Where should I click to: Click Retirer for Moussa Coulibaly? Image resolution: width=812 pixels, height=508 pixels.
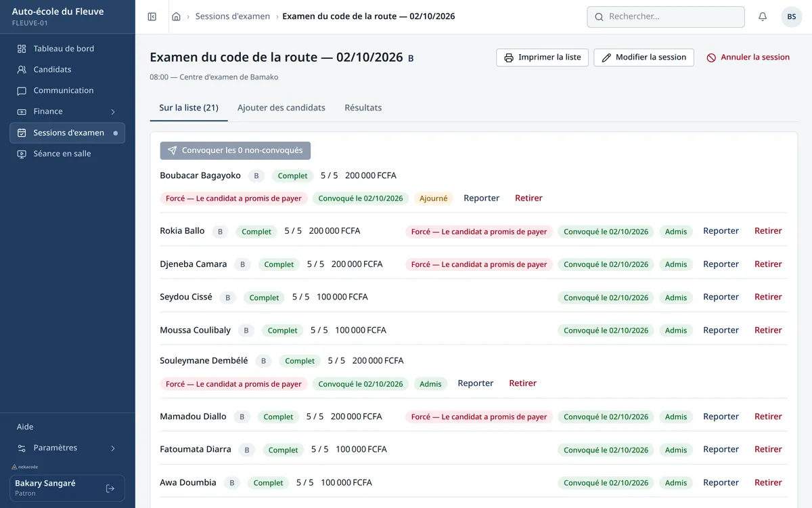coord(768,331)
